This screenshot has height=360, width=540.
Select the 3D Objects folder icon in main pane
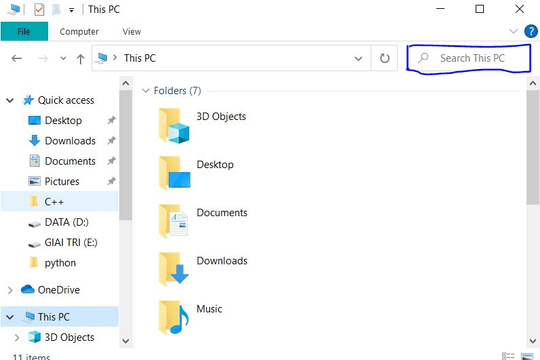point(174,125)
